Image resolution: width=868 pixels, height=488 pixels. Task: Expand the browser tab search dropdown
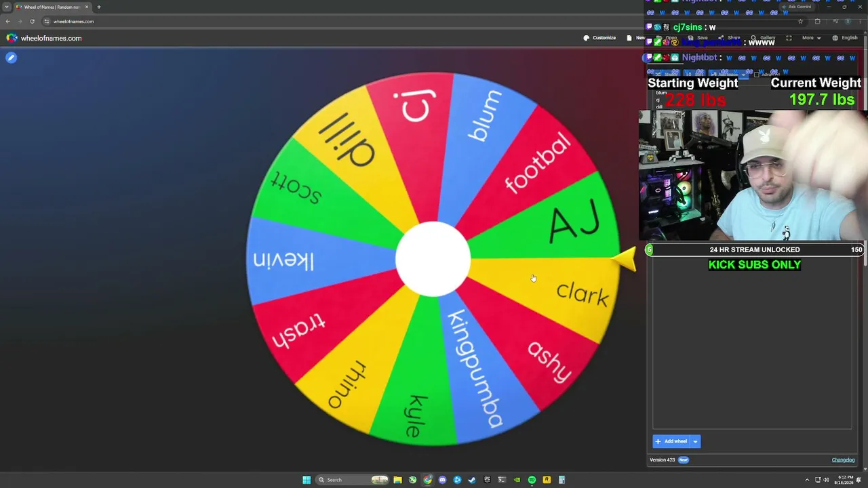[7, 7]
